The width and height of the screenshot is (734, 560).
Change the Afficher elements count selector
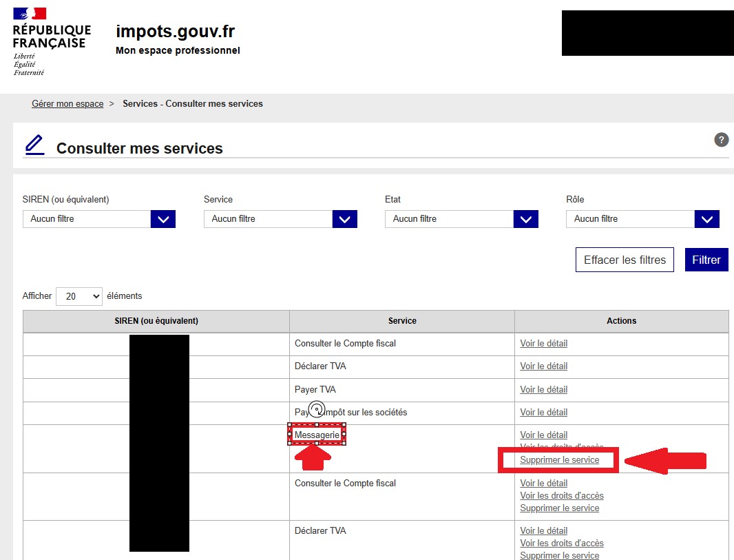78,296
